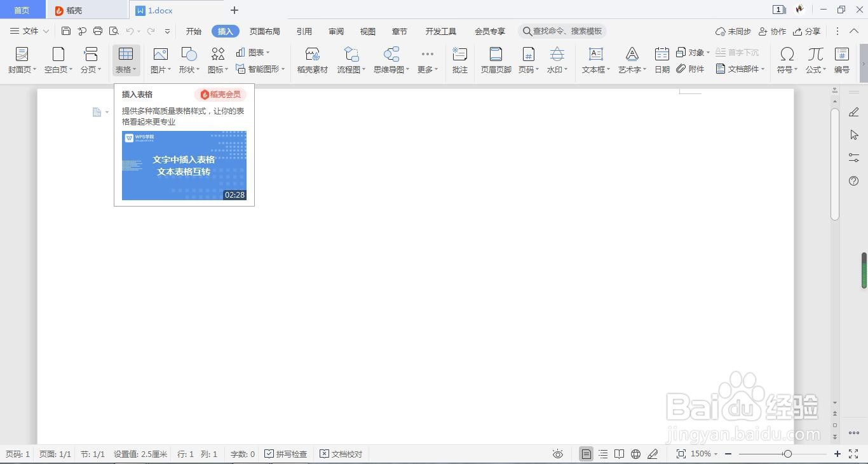Adjust the zoom slider handle
Screen dimensions: 868x464
tap(788, 454)
